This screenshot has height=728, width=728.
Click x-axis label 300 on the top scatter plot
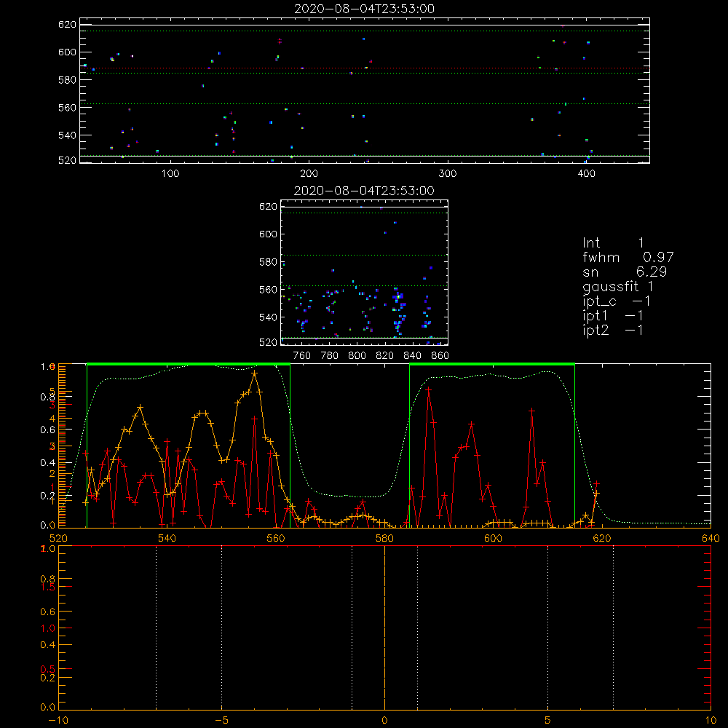pos(448,174)
